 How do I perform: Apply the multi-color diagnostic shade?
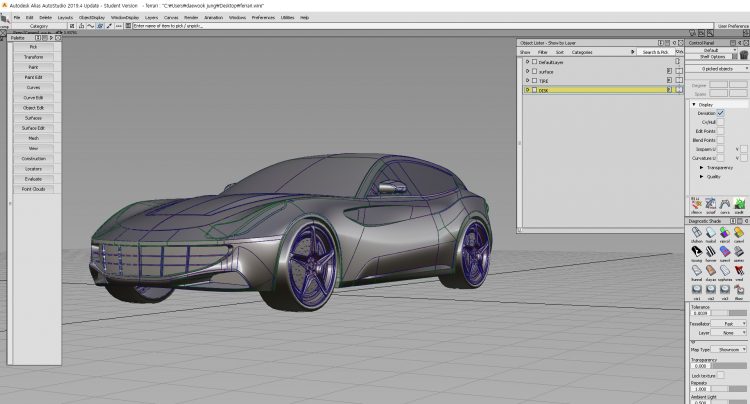[710, 231]
